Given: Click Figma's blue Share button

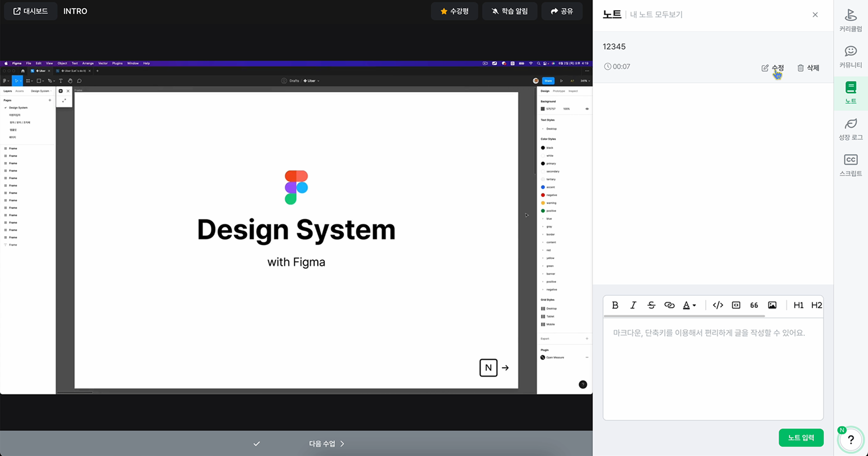Looking at the screenshot, I should pyautogui.click(x=548, y=81).
